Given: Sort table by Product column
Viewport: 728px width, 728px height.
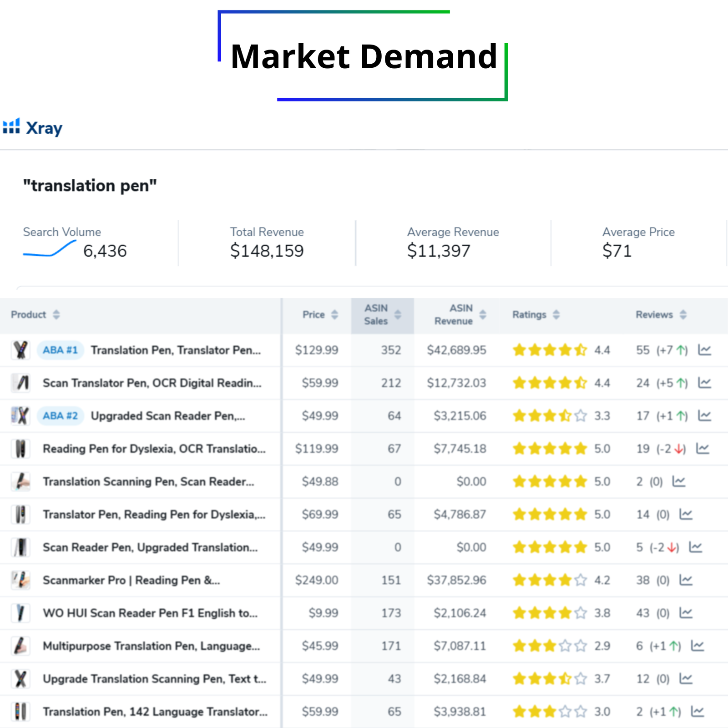Looking at the screenshot, I should (x=56, y=314).
